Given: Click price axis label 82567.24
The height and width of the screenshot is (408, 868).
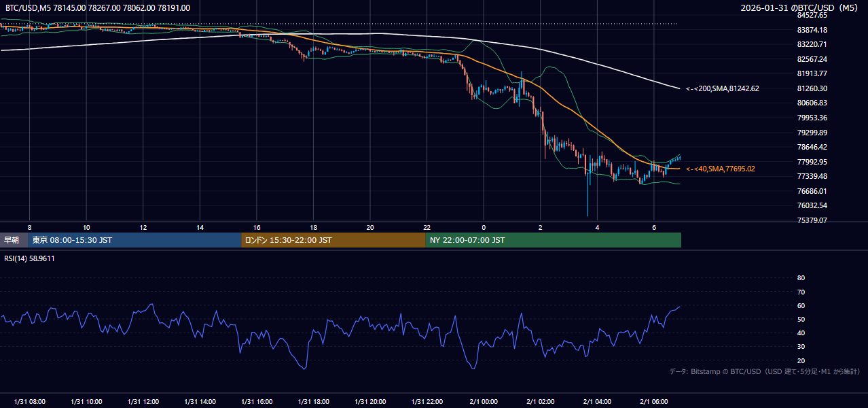Looking at the screenshot, I should click(812, 59).
